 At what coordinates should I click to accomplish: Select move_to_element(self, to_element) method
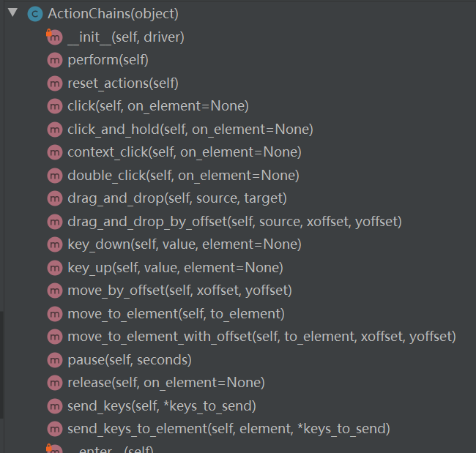176,313
